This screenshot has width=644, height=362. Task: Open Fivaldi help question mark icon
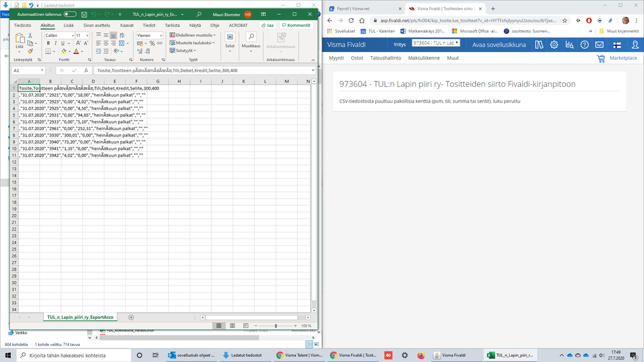585,44
